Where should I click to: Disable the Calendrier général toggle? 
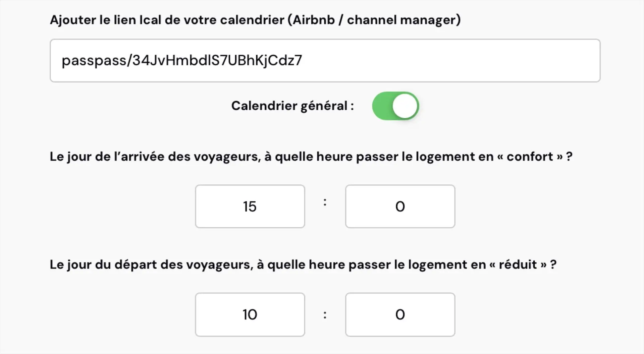tap(395, 106)
